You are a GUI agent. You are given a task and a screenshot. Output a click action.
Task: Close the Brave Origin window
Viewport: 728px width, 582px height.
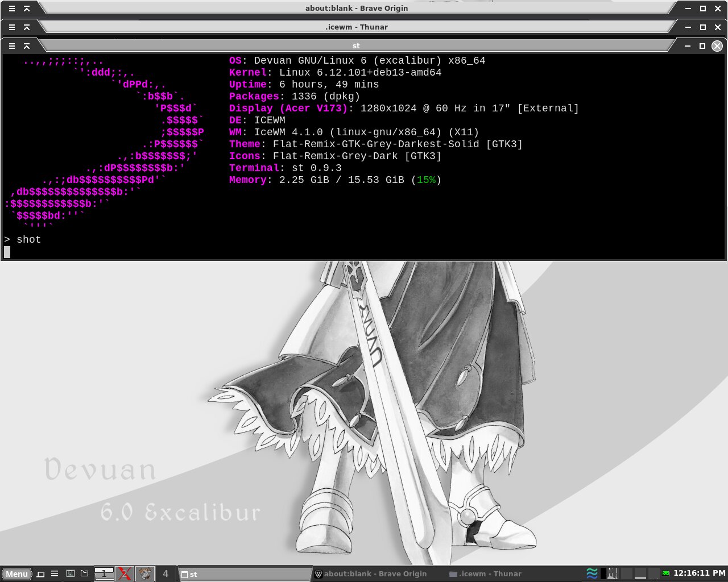click(717, 9)
